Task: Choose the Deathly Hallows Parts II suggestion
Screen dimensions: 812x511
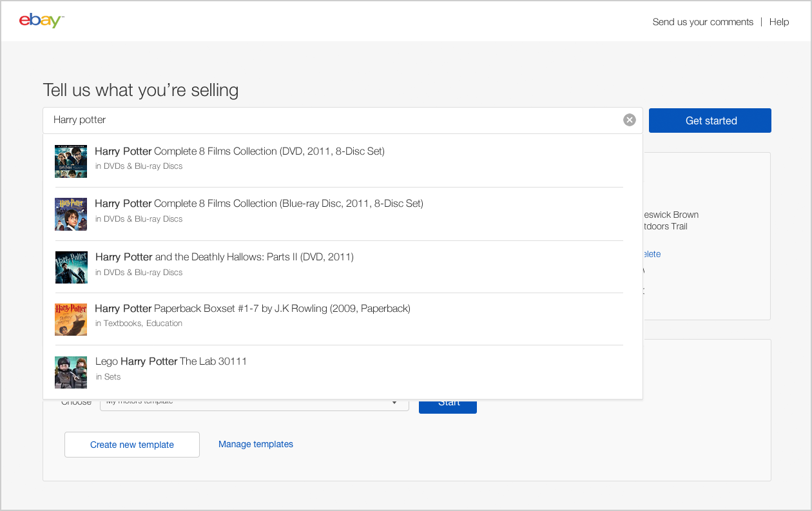Action: [x=343, y=267]
